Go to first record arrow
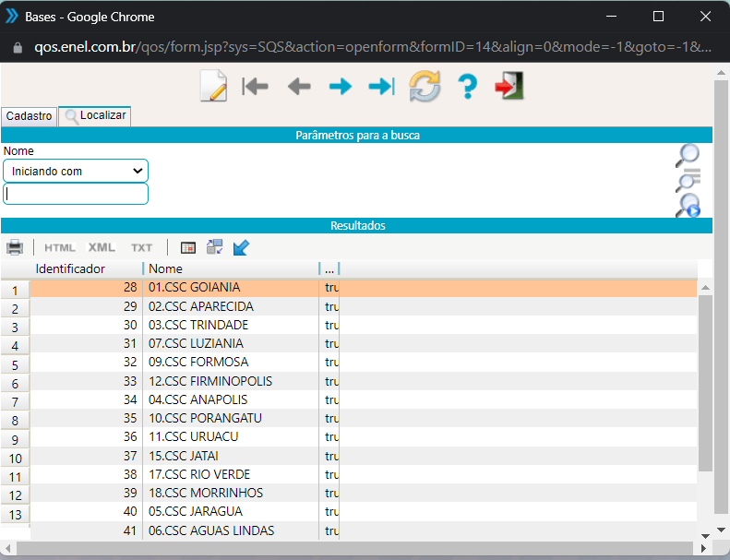The height and width of the screenshot is (560, 730). pyautogui.click(x=255, y=87)
